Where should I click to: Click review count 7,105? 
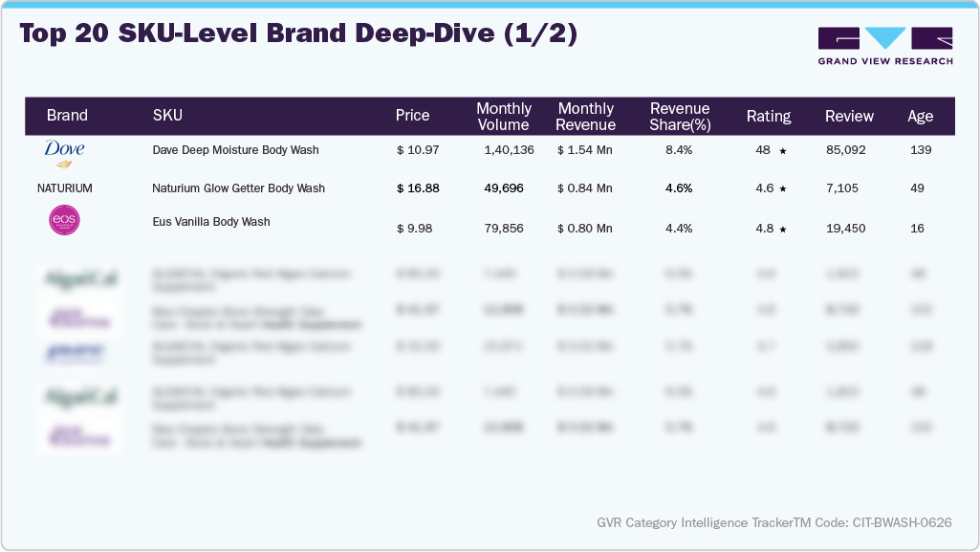click(x=842, y=188)
